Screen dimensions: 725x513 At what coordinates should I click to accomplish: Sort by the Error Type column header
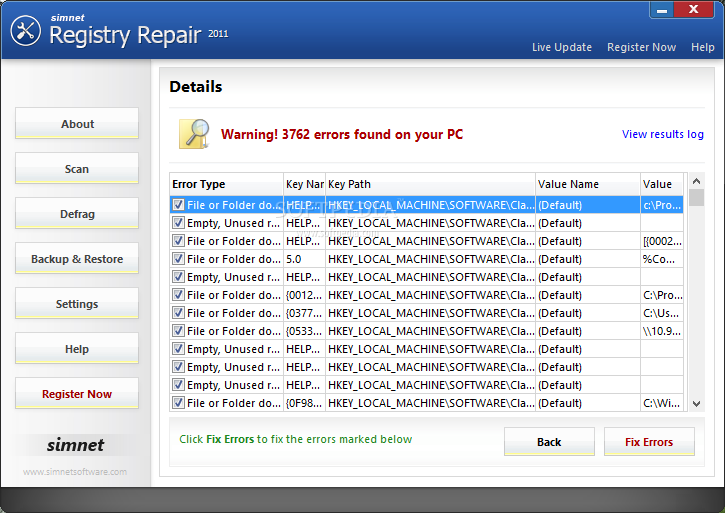[x=226, y=184]
